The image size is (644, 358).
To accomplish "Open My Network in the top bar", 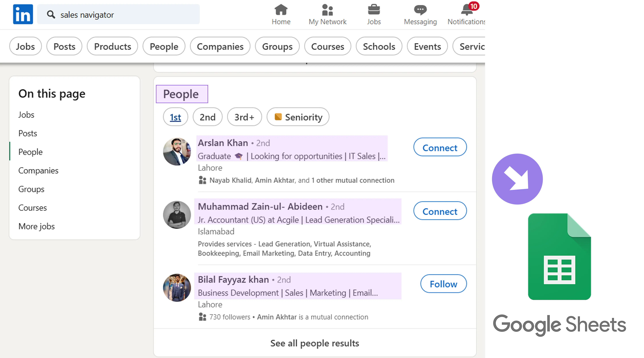I will pos(328,15).
